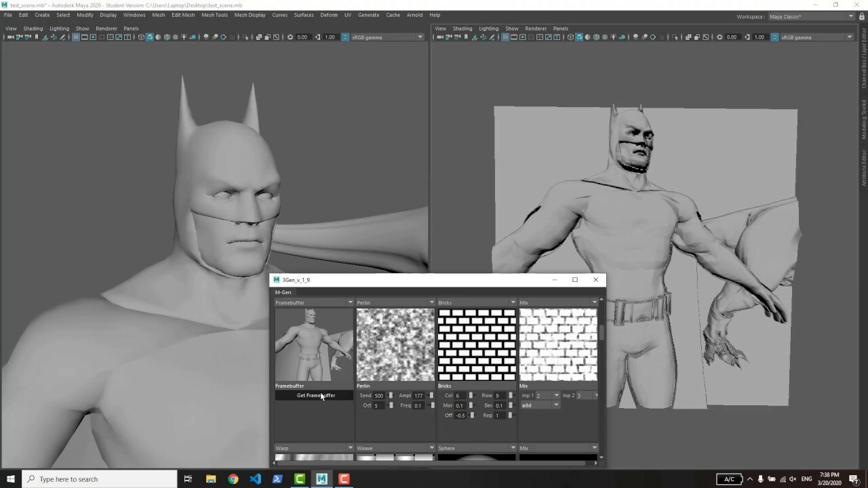This screenshot has width=868, height=488.
Task: Click the Bricks texture preview thumbnail
Action: tap(477, 344)
